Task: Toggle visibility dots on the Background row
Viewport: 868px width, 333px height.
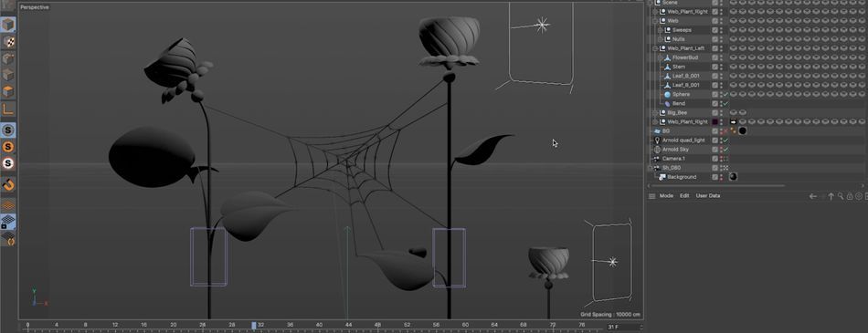Action: tap(721, 177)
